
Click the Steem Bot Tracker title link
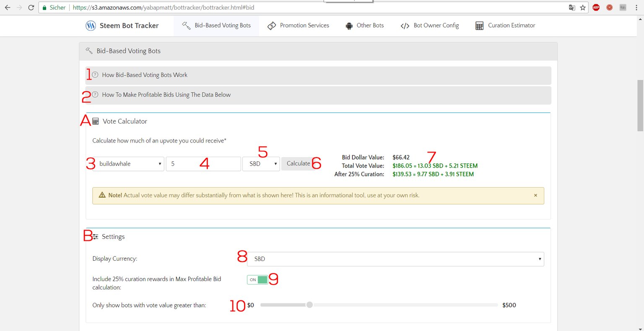click(x=129, y=26)
